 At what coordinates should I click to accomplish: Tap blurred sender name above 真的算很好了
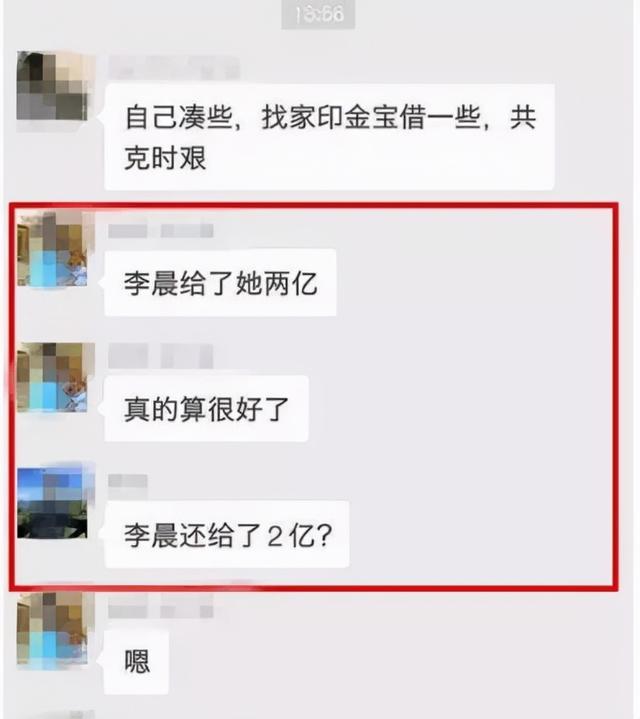[x=161, y=357]
